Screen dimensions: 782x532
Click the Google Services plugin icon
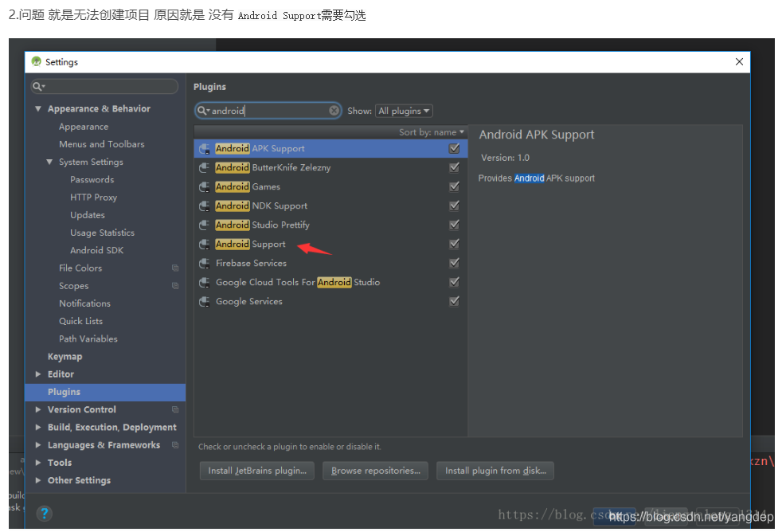click(205, 302)
